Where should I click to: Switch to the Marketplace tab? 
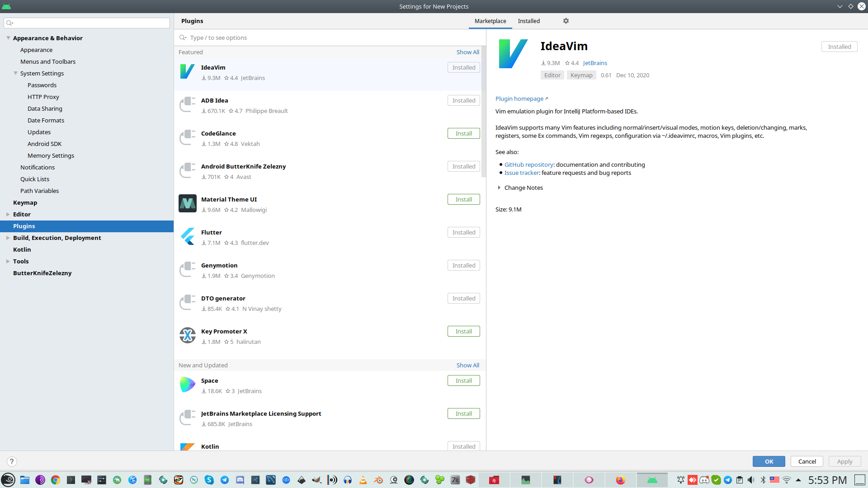click(x=490, y=21)
